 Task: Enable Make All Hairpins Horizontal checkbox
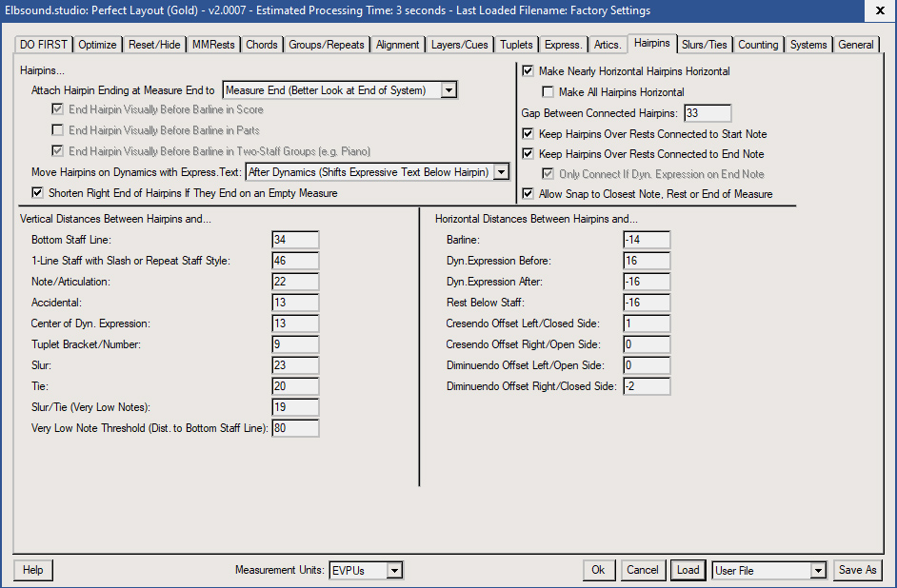[x=548, y=92]
